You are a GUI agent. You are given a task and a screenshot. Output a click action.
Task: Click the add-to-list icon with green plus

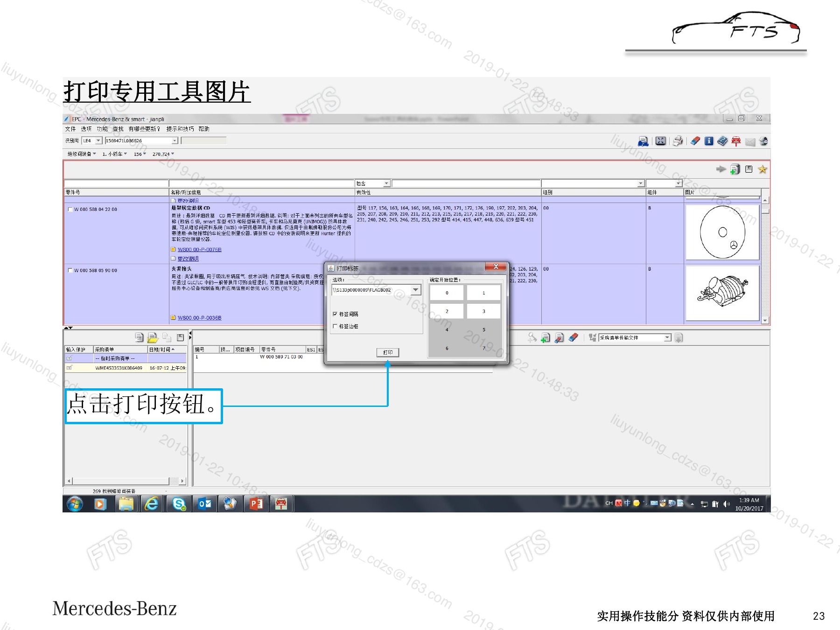coord(735,169)
